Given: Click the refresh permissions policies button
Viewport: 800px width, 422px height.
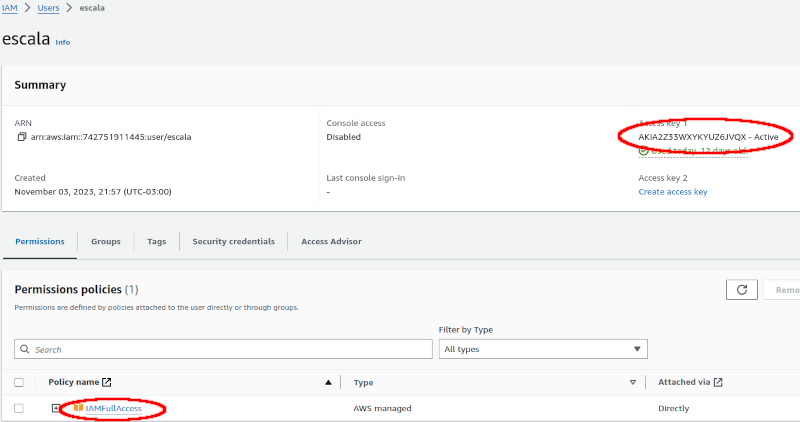Looking at the screenshot, I should coord(741,290).
